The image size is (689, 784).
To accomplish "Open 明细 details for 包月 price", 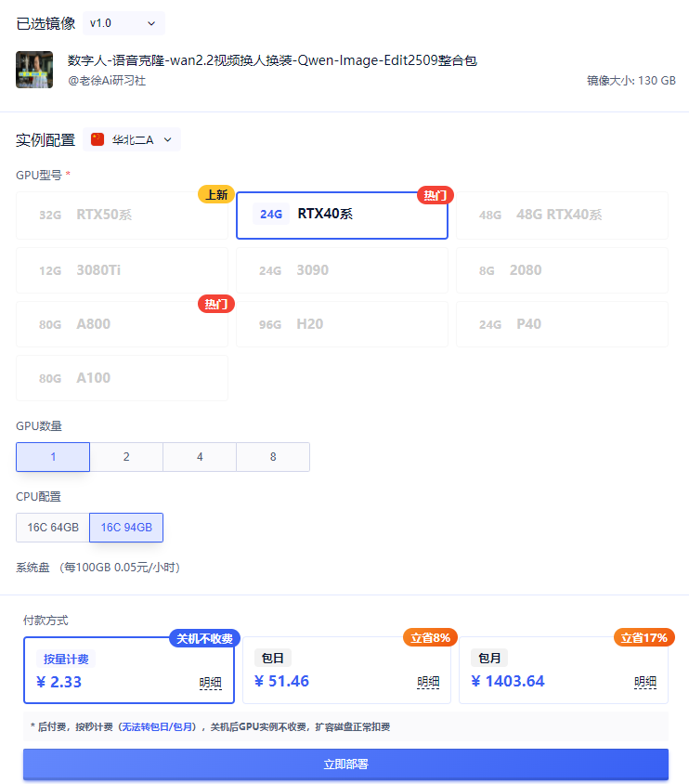I will (645, 683).
